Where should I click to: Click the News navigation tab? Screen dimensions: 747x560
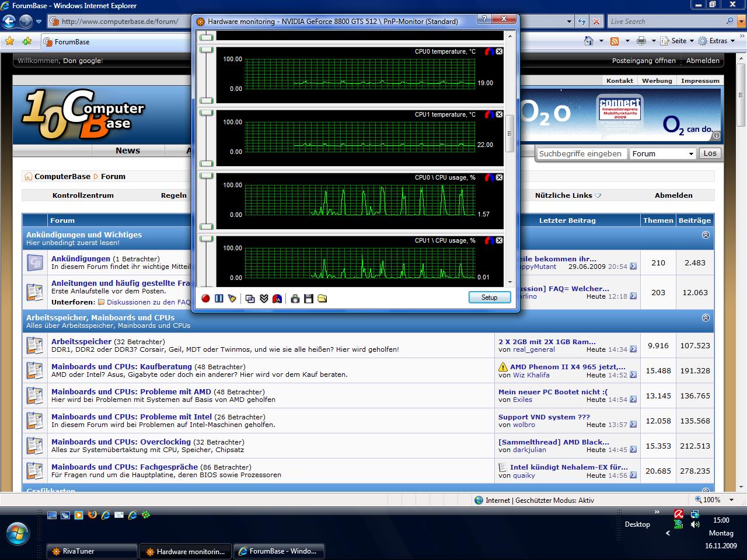click(x=128, y=150)
